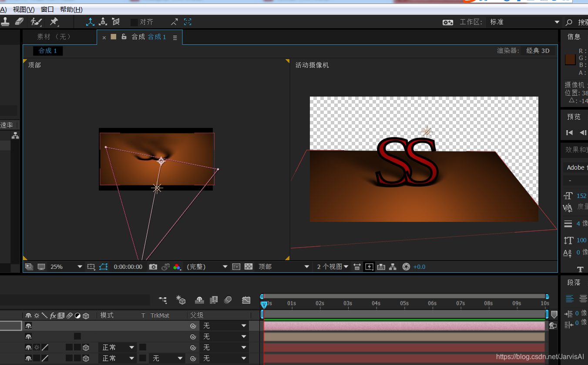Click the timeline Frame Blending enable icon
The height and width of the screenshot is (365, 588).
click(213, 300)
